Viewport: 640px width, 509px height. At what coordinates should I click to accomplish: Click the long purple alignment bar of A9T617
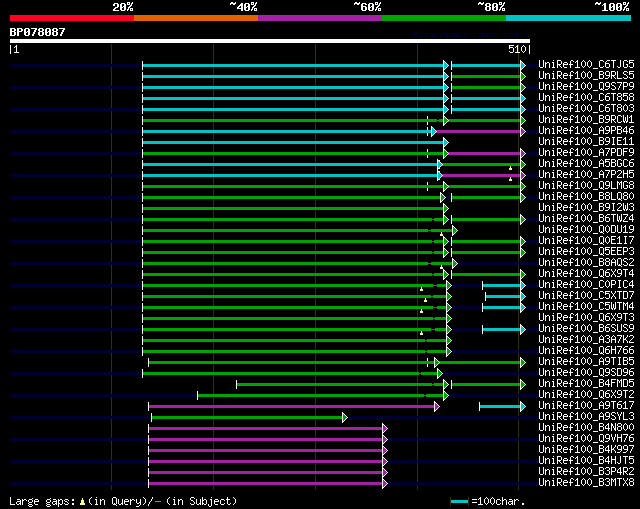pos(294,407)
